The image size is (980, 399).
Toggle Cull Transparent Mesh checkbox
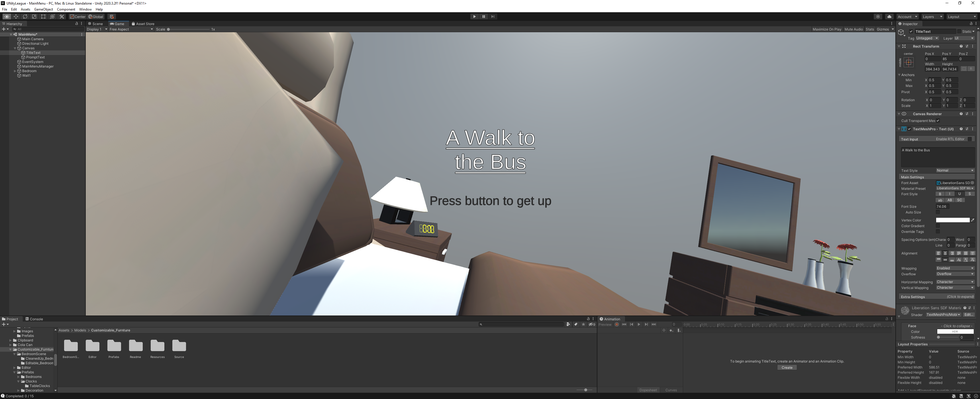point(938,121)
